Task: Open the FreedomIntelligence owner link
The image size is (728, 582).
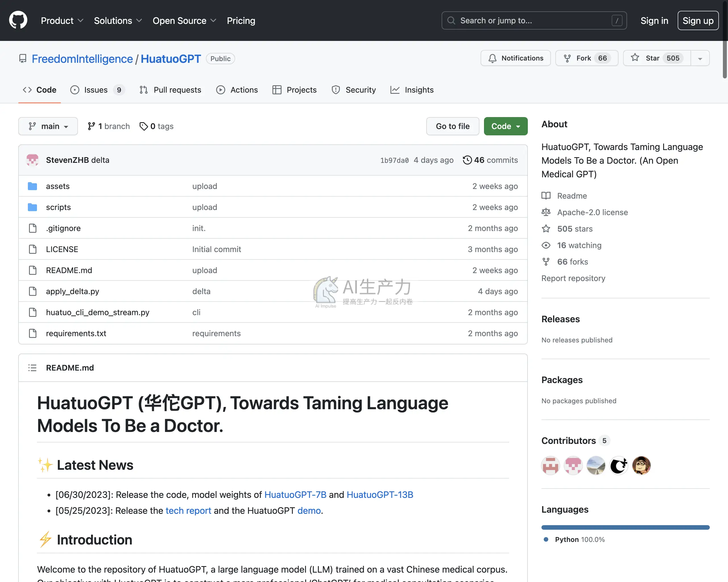Action: [82, 59]
